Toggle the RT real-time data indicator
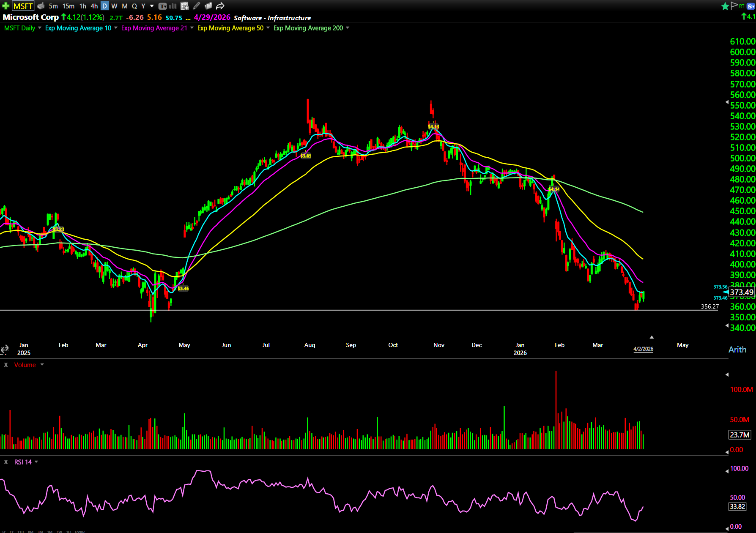Screen dimensions: 756x533 point(742,6)
